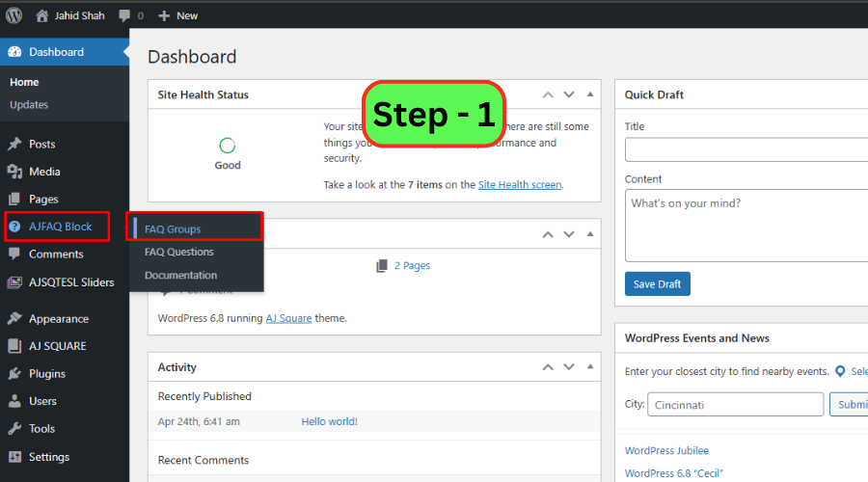Click the City input showing Cincinnati
The width and height of the screenshot is (868, 482).
coord(735,405)
